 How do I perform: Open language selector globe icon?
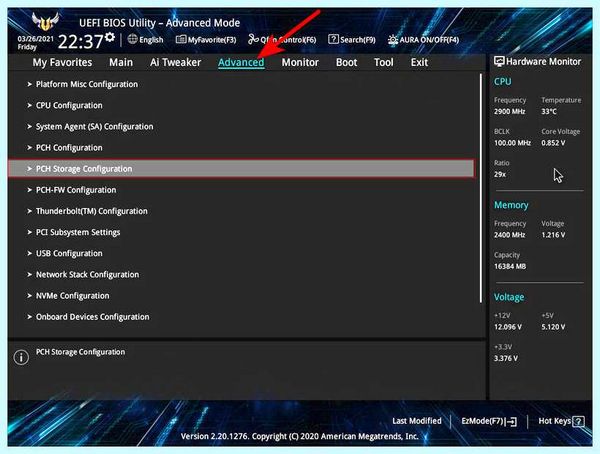point(132,39)
